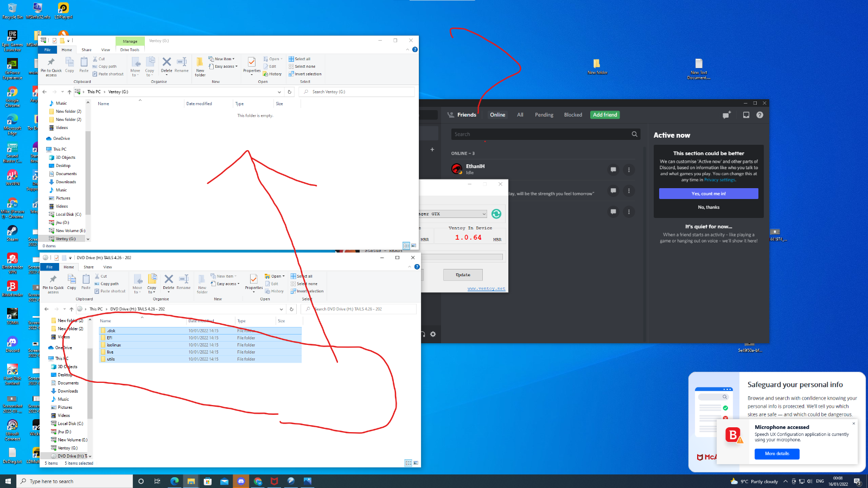Go up one level in DVD Drive window

[x=72, y=309]
